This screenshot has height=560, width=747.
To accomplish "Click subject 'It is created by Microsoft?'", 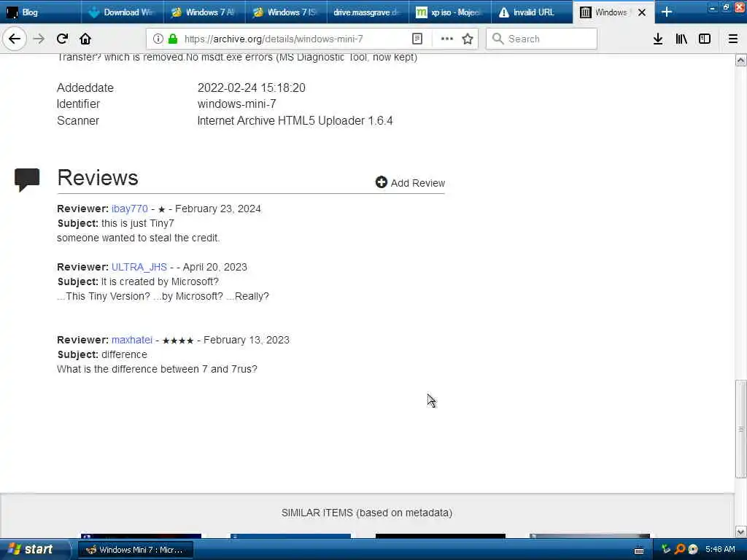I will click(160, 282).
